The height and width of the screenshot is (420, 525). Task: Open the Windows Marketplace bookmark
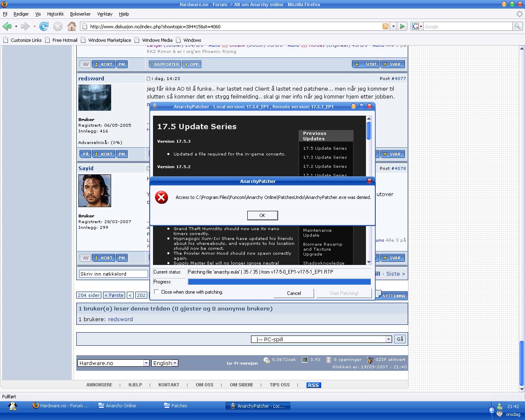click(106, 40)
